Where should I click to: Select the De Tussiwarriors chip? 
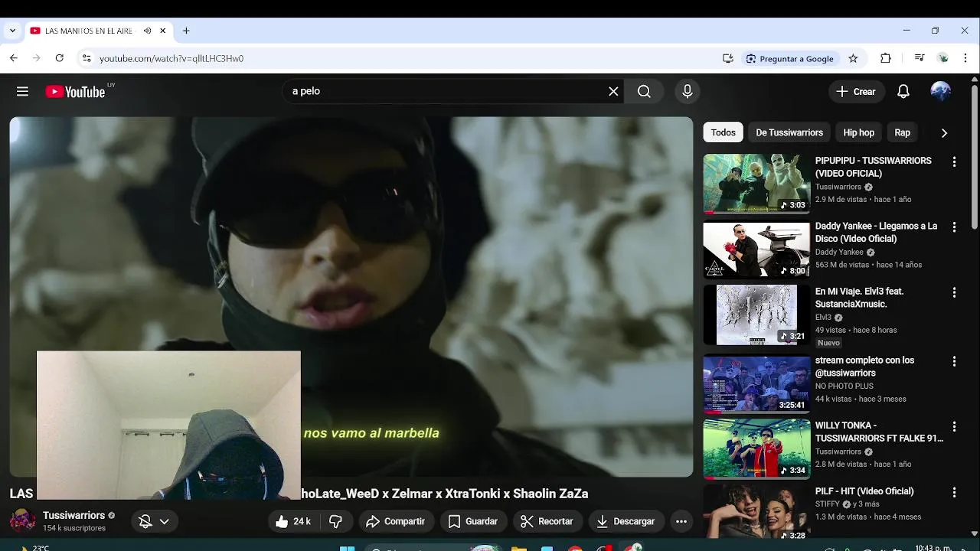pyautogui.click(x=789, y=132)
